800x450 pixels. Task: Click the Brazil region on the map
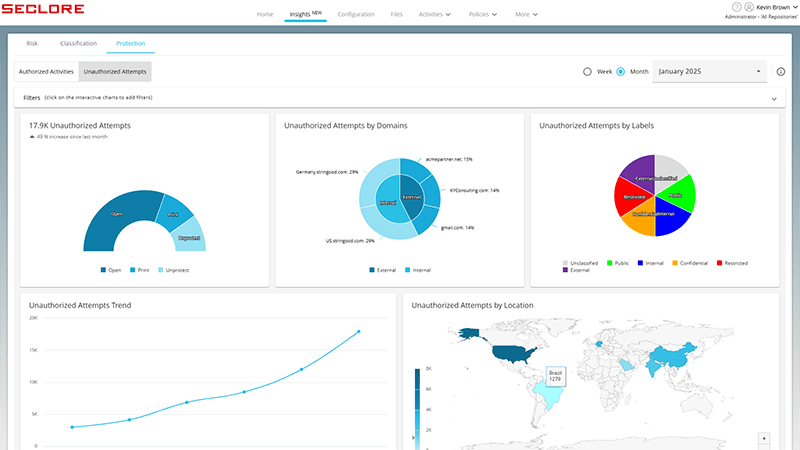549,395
